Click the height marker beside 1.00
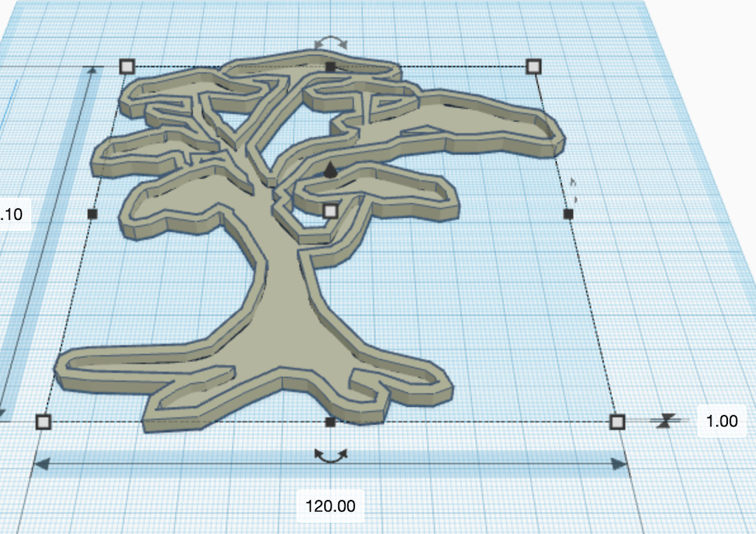Screen dimensions: 756x534 coord(666,421)
